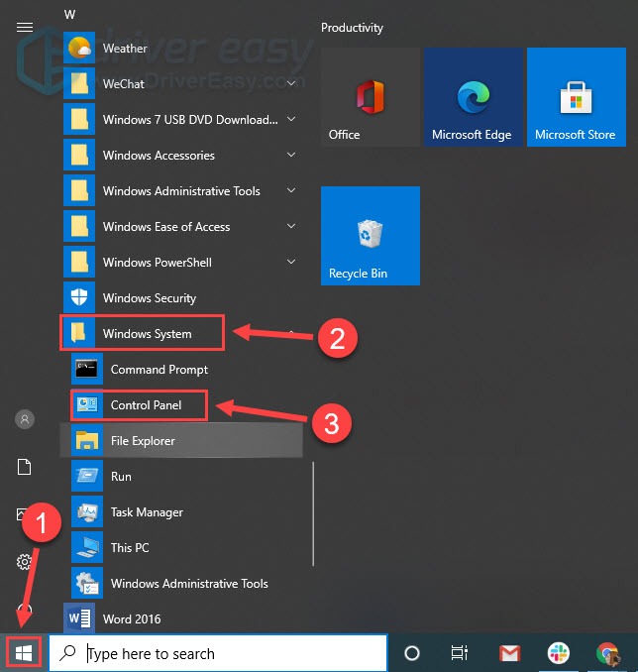Expand Windows Ease of Access chevron
The width and height of the screenshot is (638, 672).
click(291, 225)
